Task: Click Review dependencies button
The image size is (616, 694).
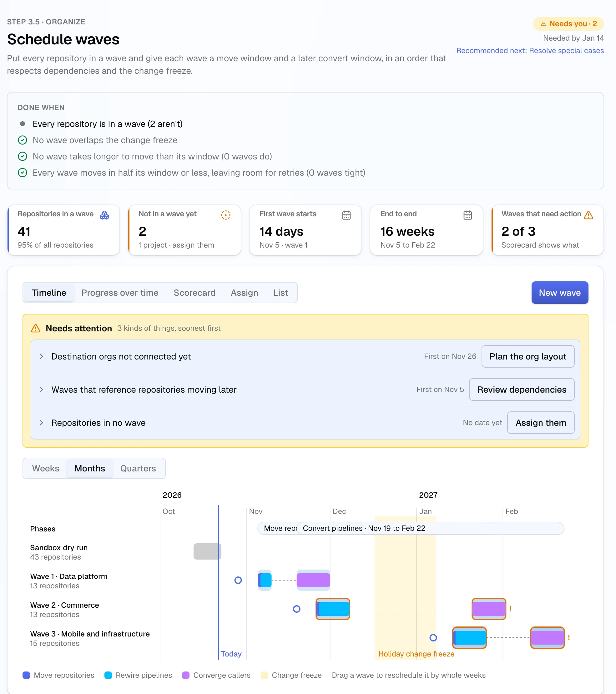Action: [522, 390]
